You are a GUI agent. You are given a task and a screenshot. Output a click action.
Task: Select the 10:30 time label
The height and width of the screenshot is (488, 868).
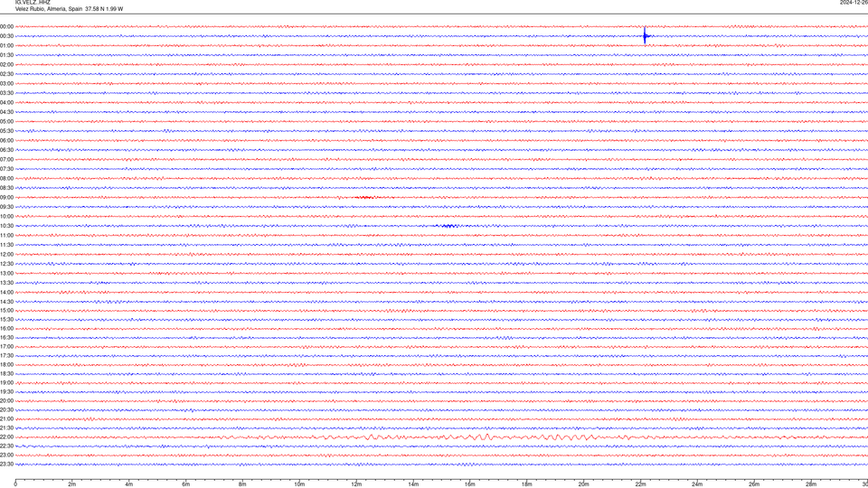(x=6, y=226)
